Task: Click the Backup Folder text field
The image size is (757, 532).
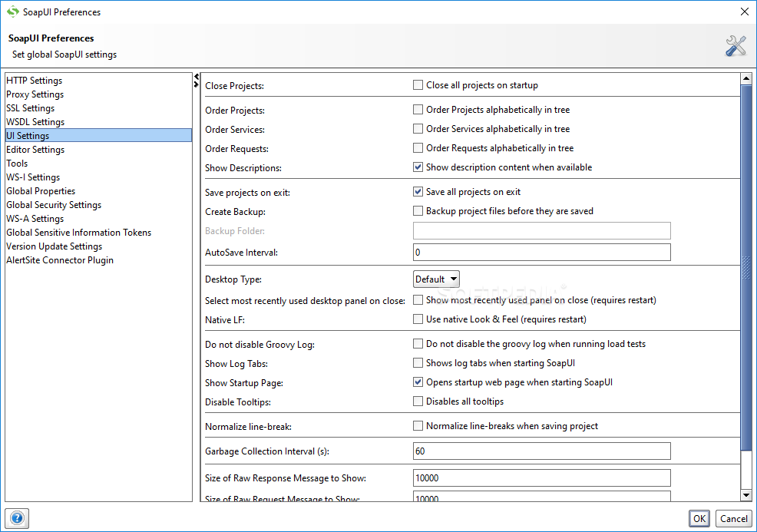Action: click(x=542, y=231)
